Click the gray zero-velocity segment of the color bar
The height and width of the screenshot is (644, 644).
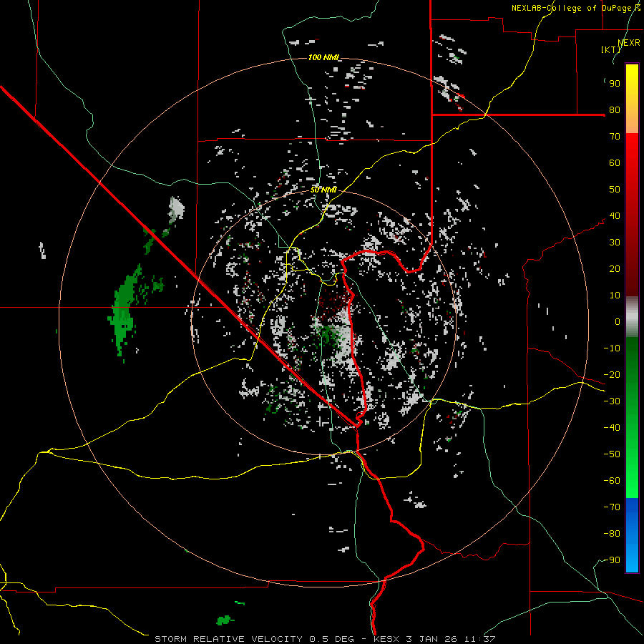[x=632, y=317]
